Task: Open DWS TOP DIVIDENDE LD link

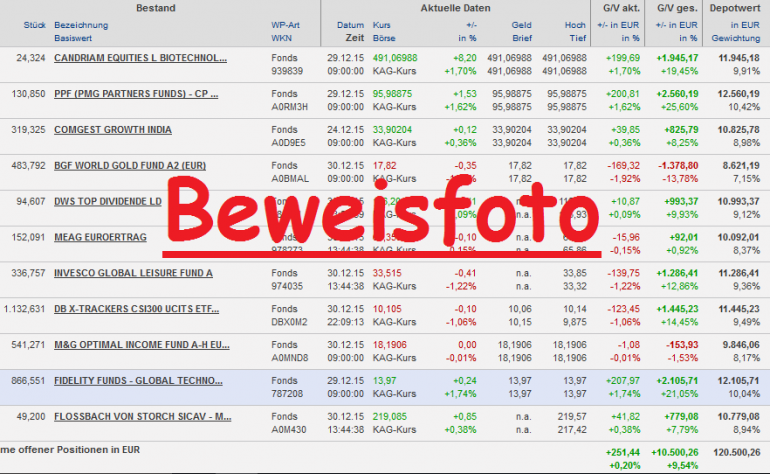Action: click(x=108, y=201)
